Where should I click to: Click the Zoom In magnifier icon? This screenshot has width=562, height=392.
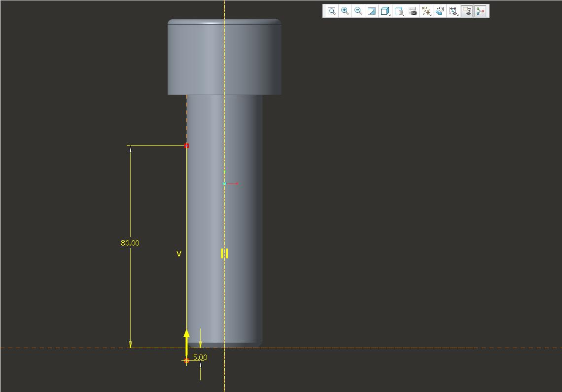(x=345, y=11)
